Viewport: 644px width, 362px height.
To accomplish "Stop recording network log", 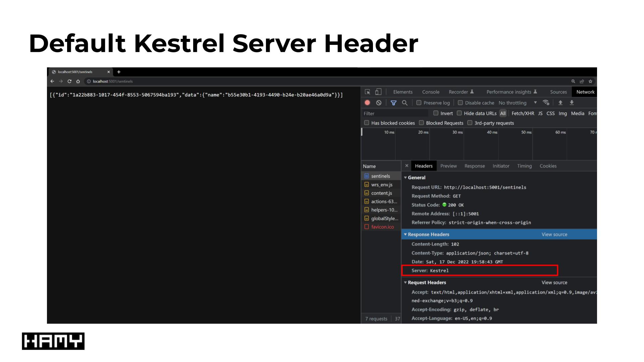I will click(367, 103).
